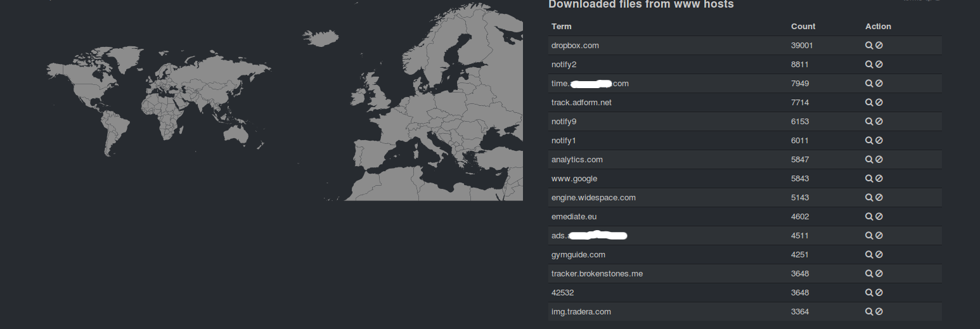The height and width of the screenshot is (329, 980).
Task: Click the Term column header
Action: coord(561,27)
